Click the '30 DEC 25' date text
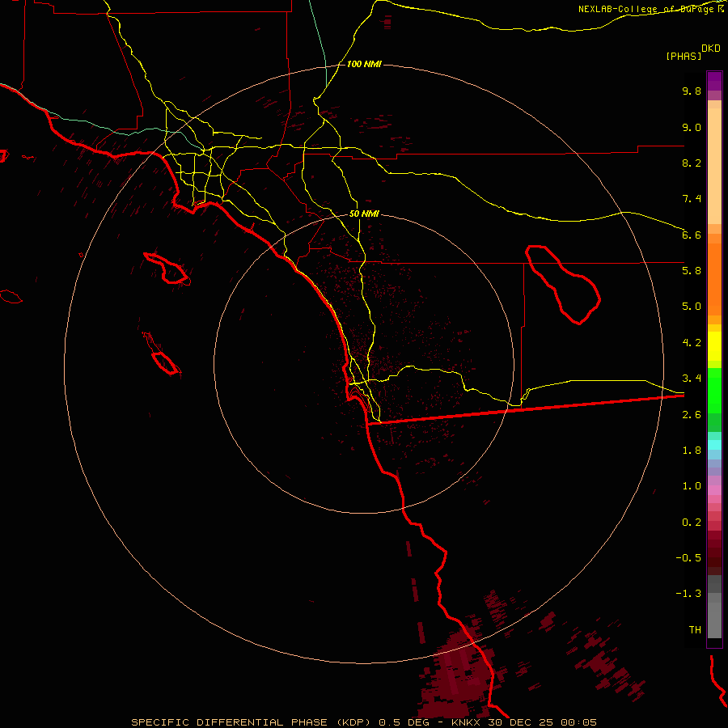728x728 pixels. 522,722
